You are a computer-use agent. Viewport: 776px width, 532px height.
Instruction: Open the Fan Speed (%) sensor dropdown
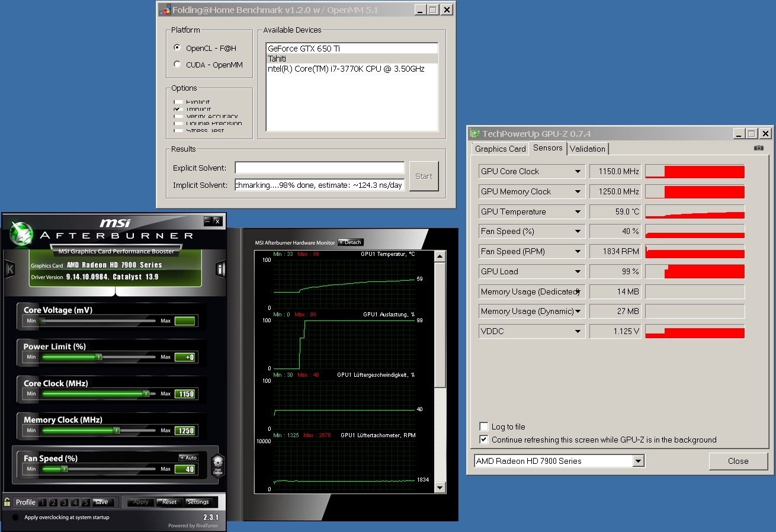pos(578,232)
